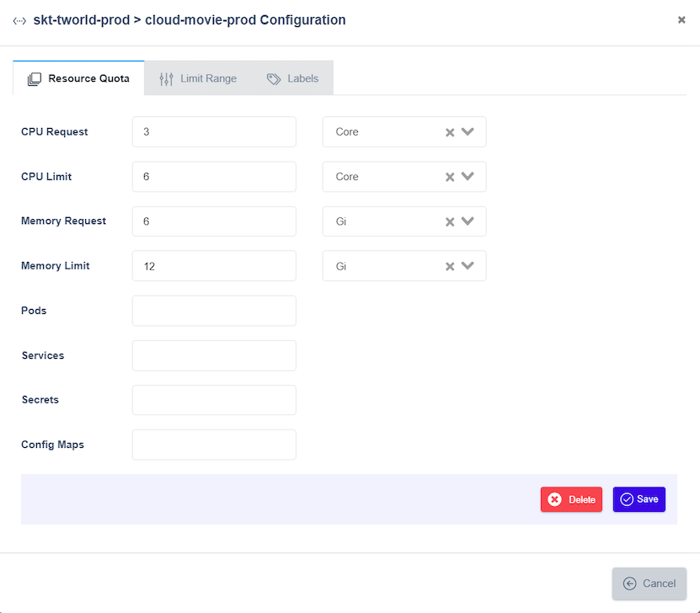700x613 pixels.
Task: Expand the Memory Request unit dropdown arrow
Action: (x=468, y=221)
